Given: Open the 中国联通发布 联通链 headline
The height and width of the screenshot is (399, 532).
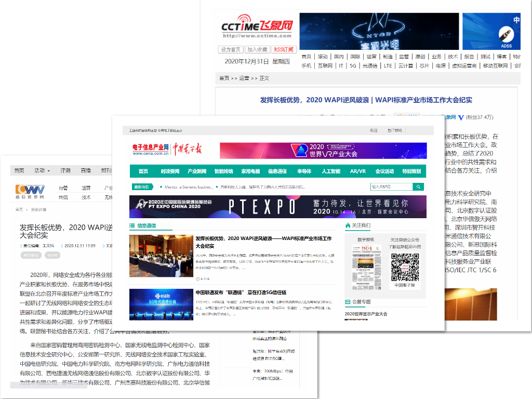Looking at the screenshot, I should pyautogui.click(x=241, y=292).
